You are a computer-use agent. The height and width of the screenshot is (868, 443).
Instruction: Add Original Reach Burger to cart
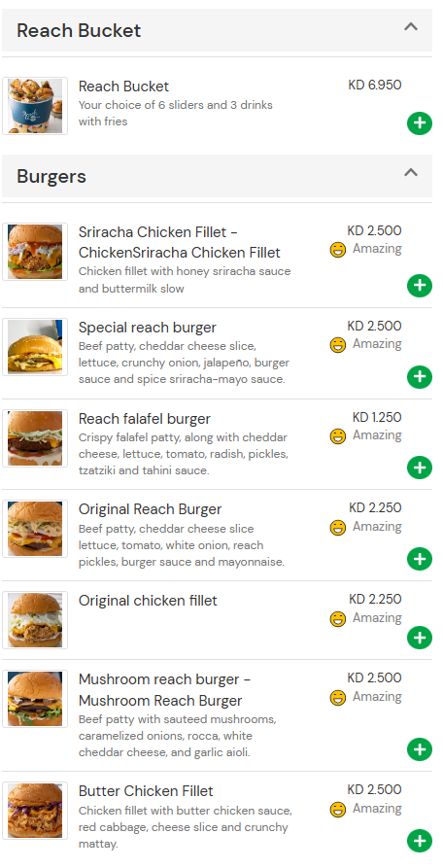(420, 559)
